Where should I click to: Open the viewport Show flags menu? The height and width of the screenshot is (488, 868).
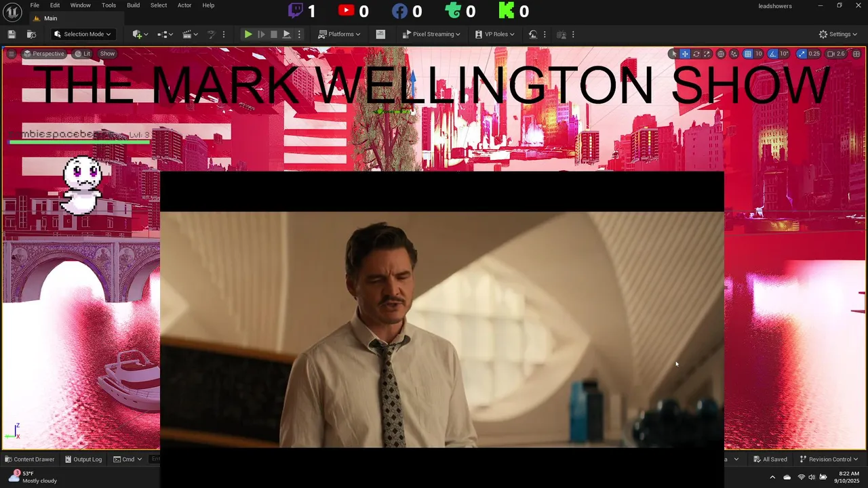[108, 54]
